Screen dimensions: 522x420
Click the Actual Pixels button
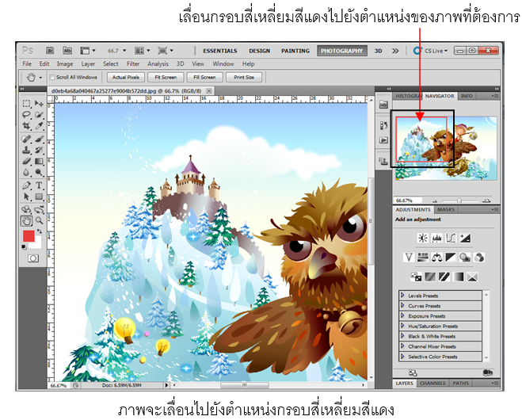125,78
